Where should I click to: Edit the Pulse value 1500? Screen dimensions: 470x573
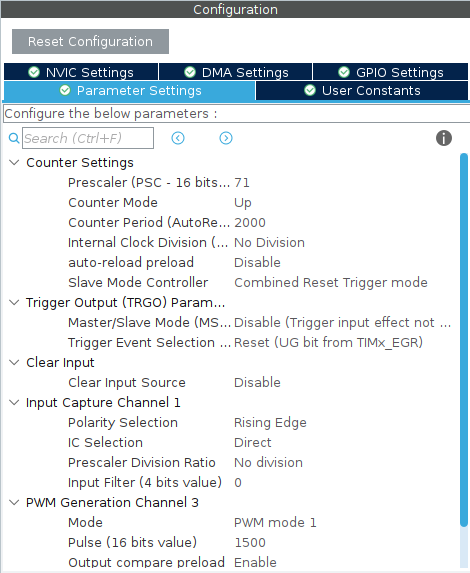coord(250,542)
